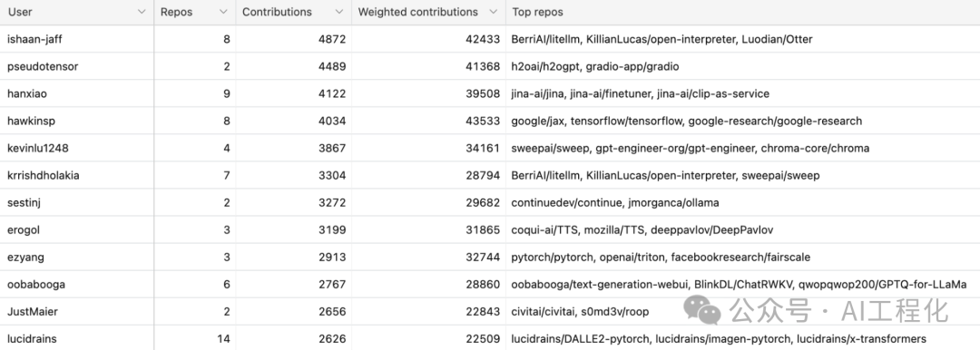Viewport: 980px width, 350px height.
Task: Select the erogol user cell
Action: pyautogui.click(x=77, y=229)
